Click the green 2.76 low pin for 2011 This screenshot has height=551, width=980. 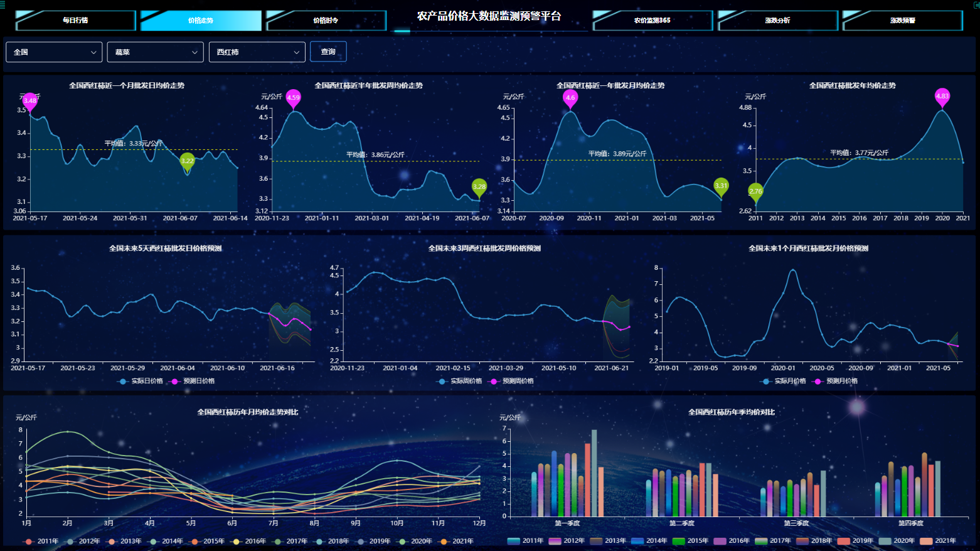(x=755, y=191)
